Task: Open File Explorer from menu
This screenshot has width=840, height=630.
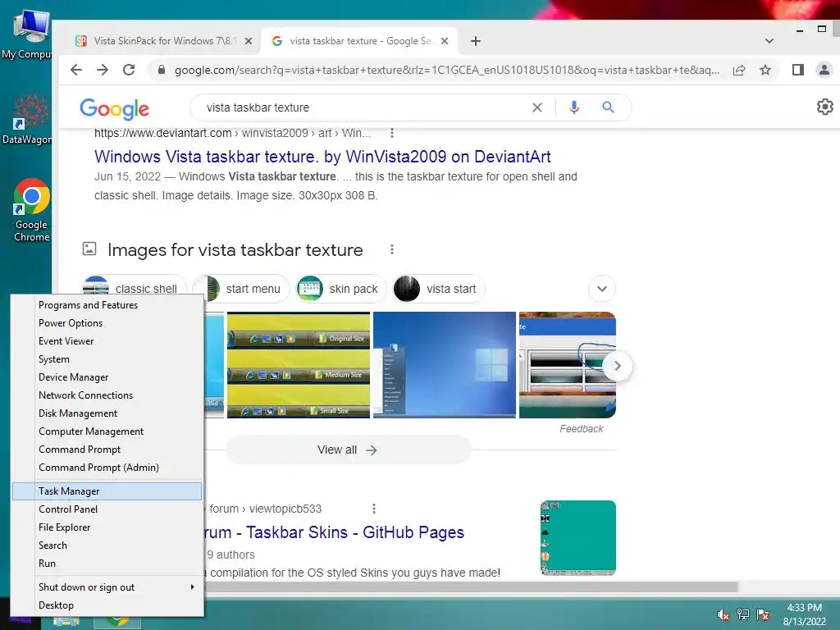Action: click(107, 527)
